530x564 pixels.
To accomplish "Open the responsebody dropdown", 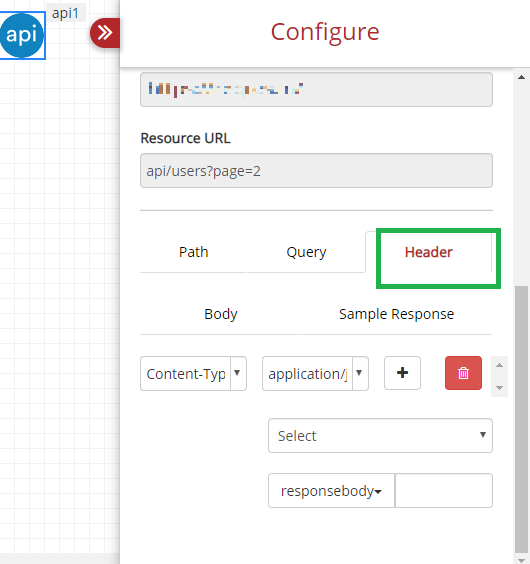I will [331, 491].
